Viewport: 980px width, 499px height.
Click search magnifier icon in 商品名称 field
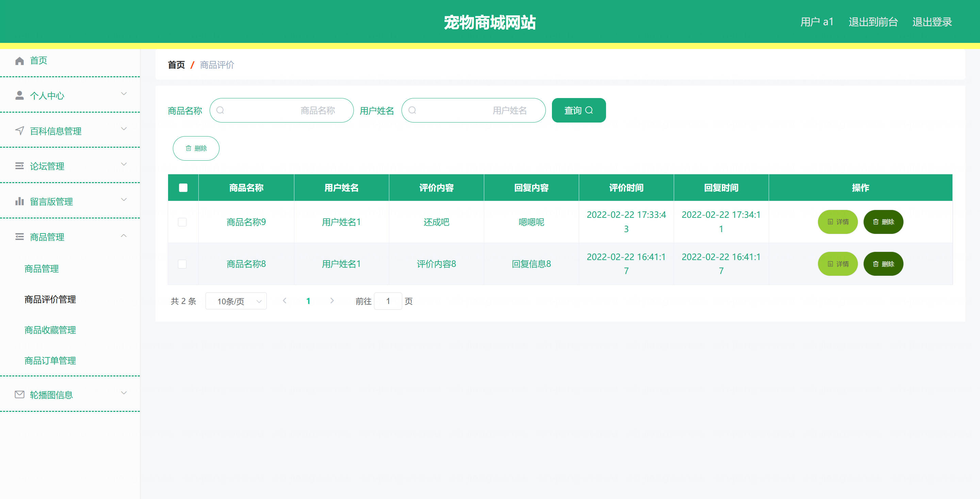coord(220,110)
